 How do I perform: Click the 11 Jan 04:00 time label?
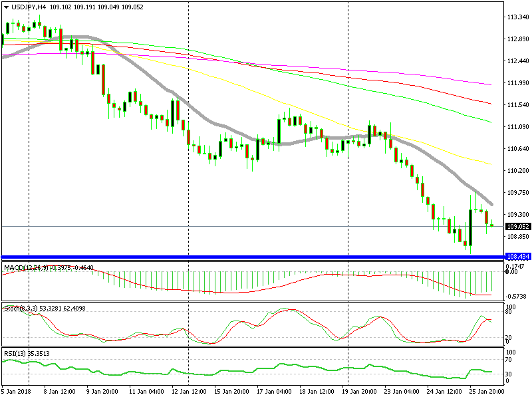pos(146,391)
